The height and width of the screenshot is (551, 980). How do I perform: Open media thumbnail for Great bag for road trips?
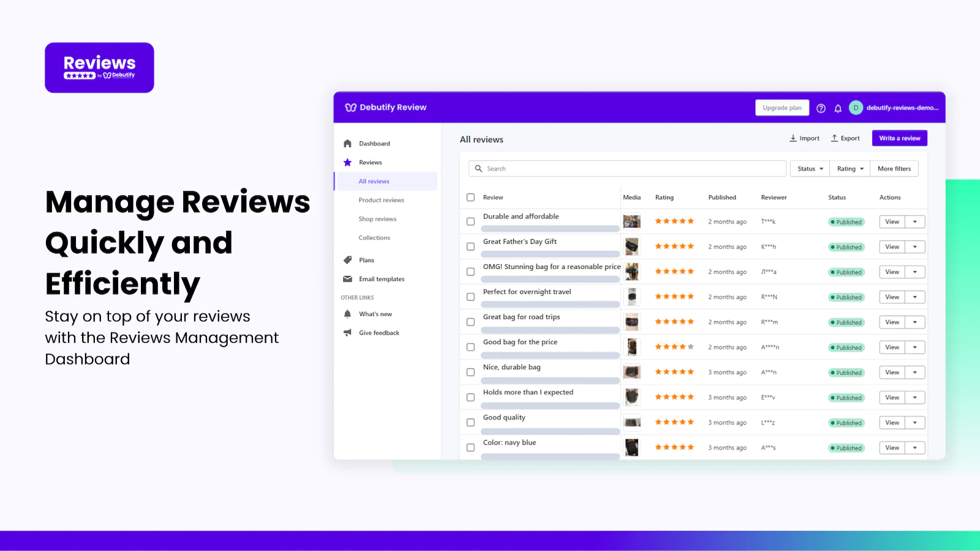631,322
